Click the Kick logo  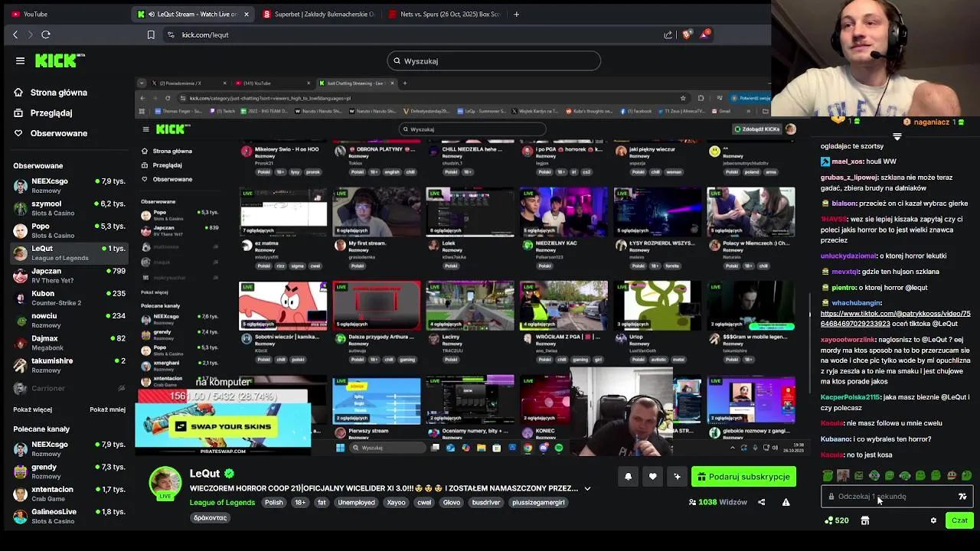point(60,60)
